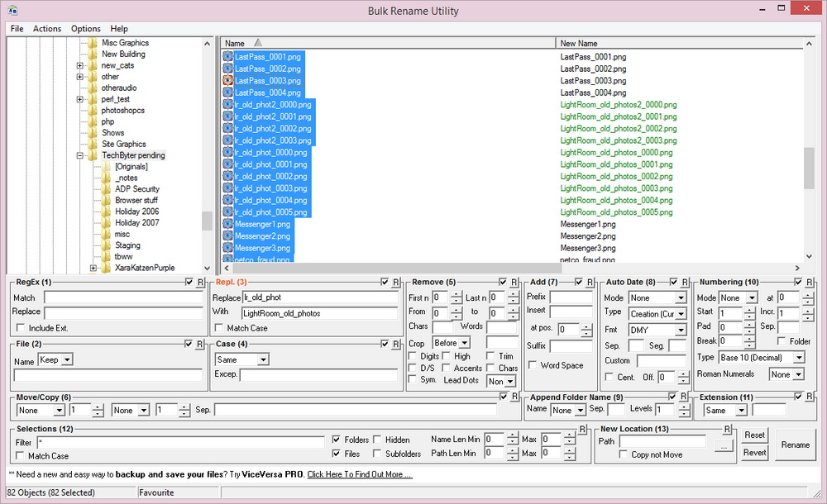Click the folder tree vertical scrollbar thumb
This screenshot has width=827, height=504.
pos(207,221)
